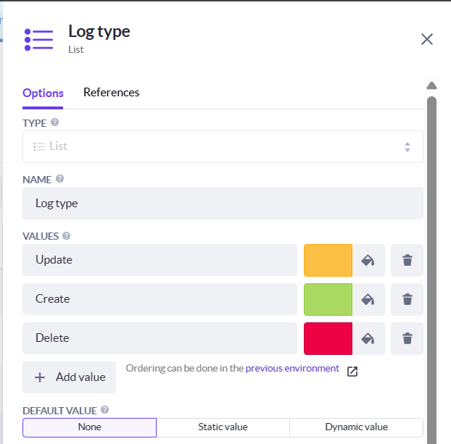Select the Options tab
Viewport: 451px width, 444px height.
[43, 93]
